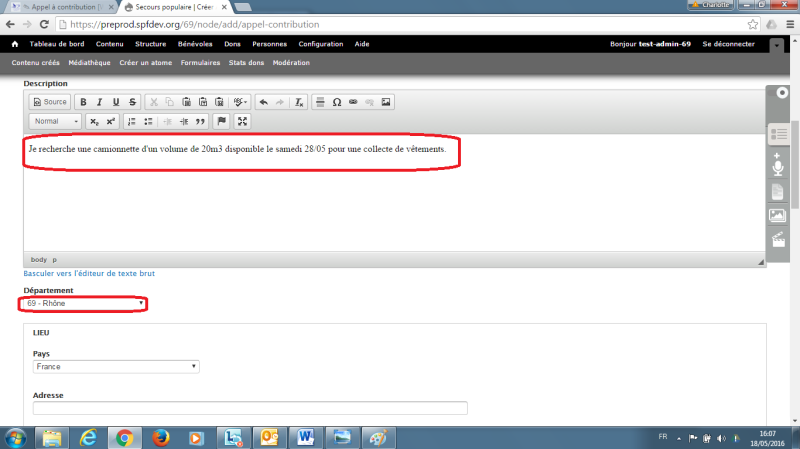
Task: Toggle bold formatting in editor toolbar
Action: coord(84,102)
